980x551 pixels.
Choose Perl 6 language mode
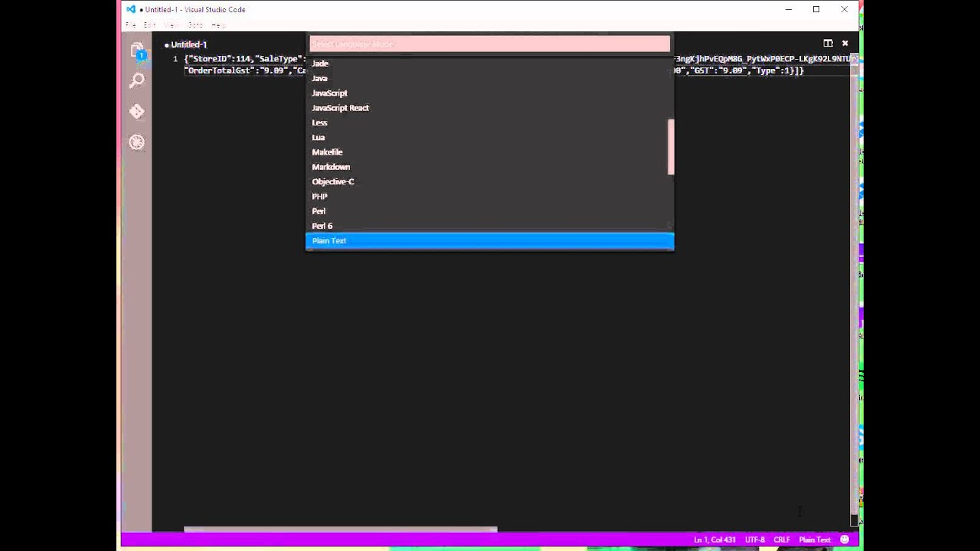489,226
